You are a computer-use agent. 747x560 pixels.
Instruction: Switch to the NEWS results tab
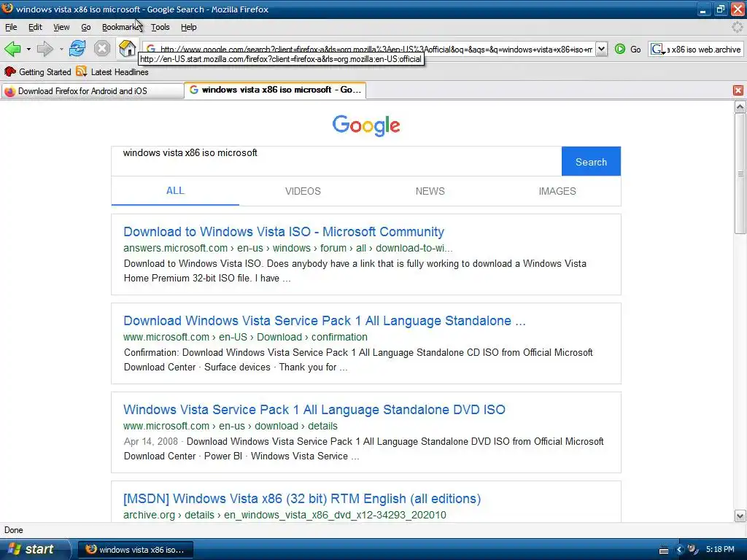tap(430, 191)
